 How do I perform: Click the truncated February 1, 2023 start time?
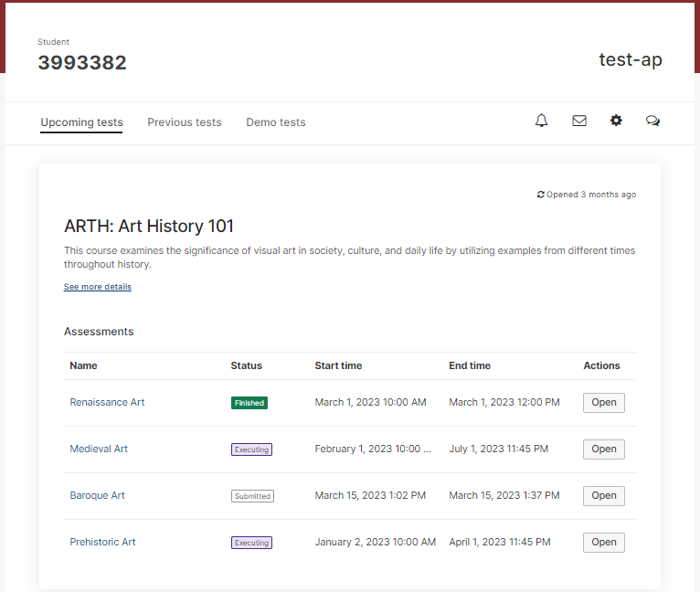coord(373,449)
